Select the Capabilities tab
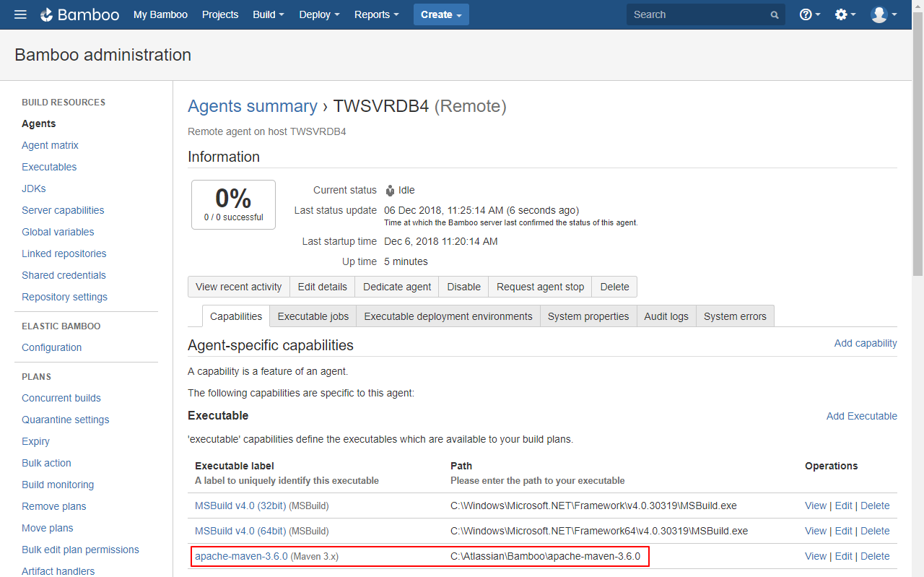Image resolution: width=924 pixels, height=577 pixels. click(x=236, y=316)
